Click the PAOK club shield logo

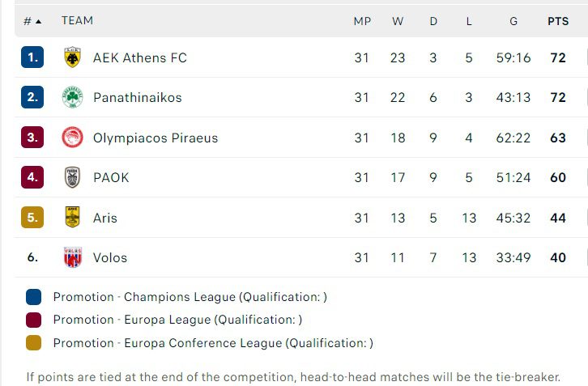[72, 177]
